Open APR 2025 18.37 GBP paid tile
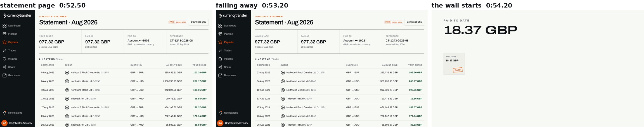 point(454,64)
